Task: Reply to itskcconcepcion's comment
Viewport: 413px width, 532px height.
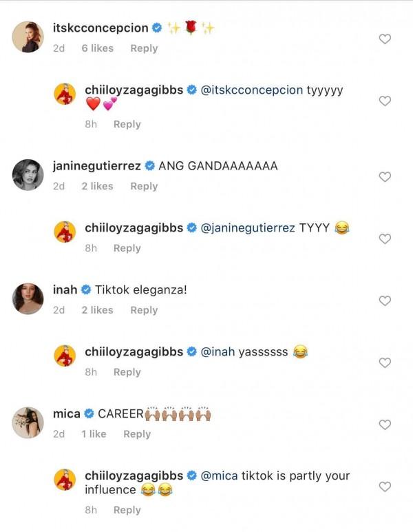Action: click(144, 48)
